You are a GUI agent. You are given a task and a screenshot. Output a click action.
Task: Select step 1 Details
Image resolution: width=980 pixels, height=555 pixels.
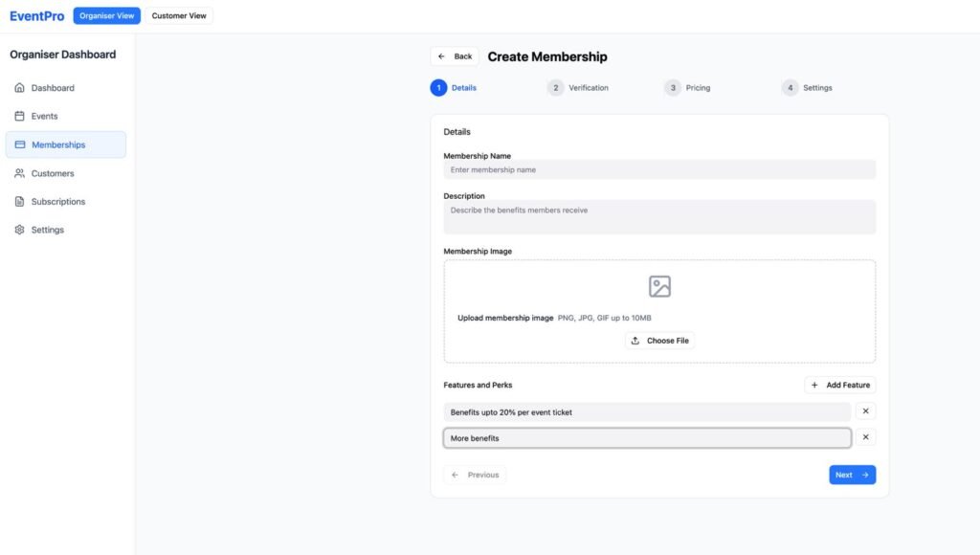(x=454, y=88)
